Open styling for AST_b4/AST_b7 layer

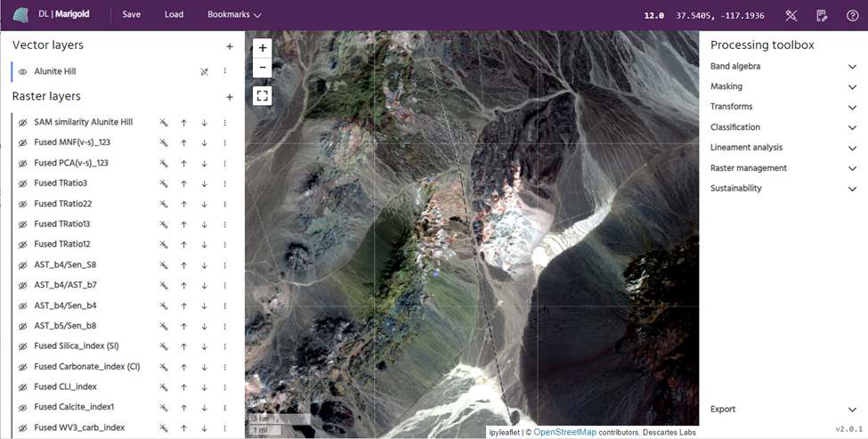(163, 286)
